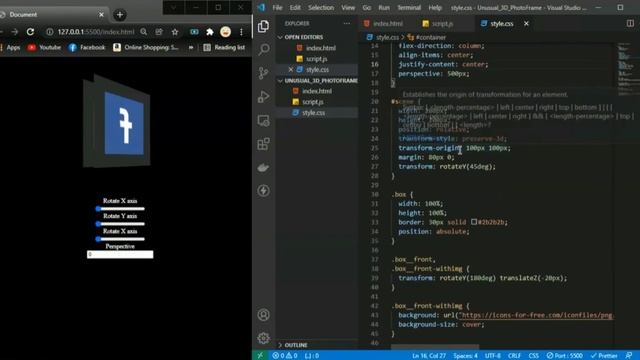Open the browser profile avatar
Viewport: 640px width, 360px height.
225,32
